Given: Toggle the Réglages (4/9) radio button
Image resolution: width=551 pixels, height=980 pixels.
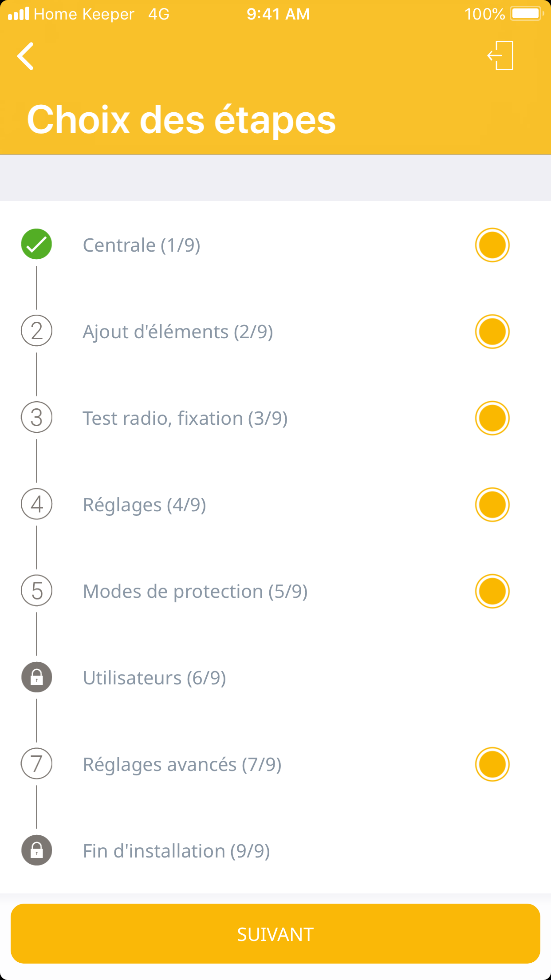Looking at the screenshot, I should pyautogui.click(x=492, y=505).
